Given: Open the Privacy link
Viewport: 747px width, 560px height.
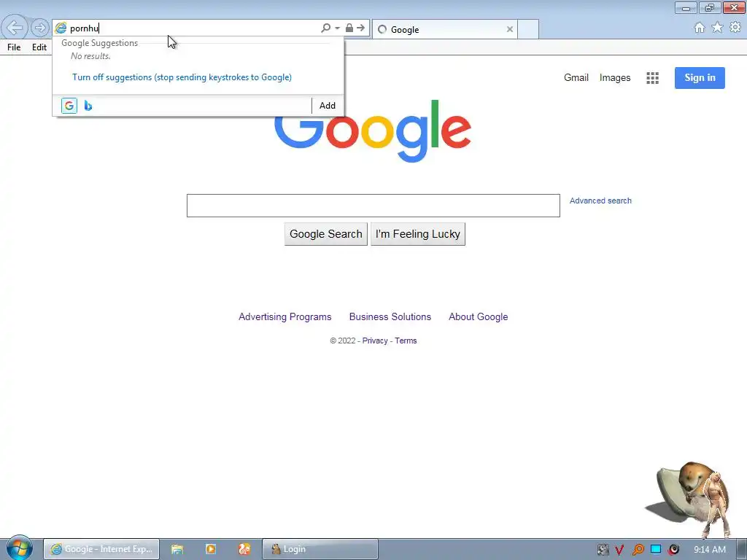Looking at the screenshot, I should (375, 341).
